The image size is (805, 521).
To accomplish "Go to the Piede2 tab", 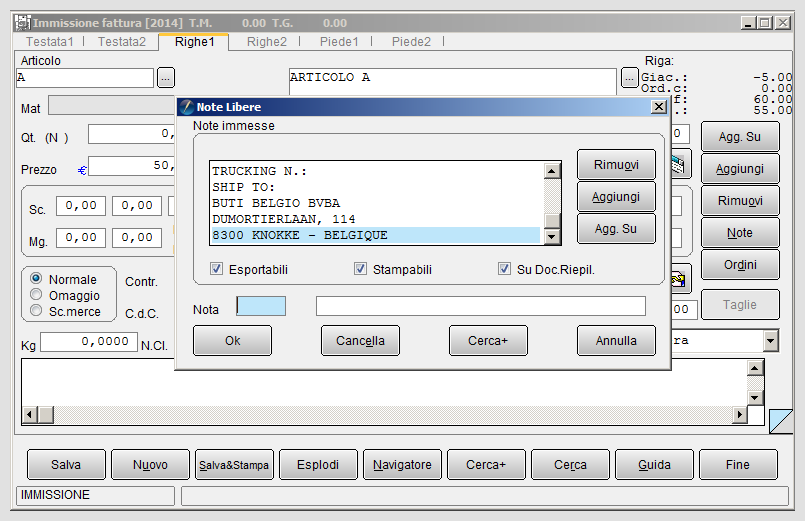I will point(411,42).
